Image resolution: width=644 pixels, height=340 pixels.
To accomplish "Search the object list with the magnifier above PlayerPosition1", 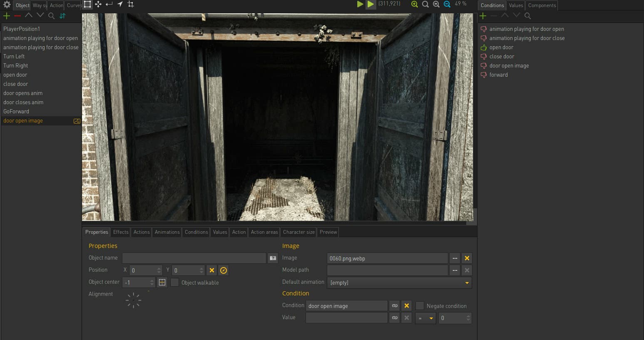I will click(51, 16).
